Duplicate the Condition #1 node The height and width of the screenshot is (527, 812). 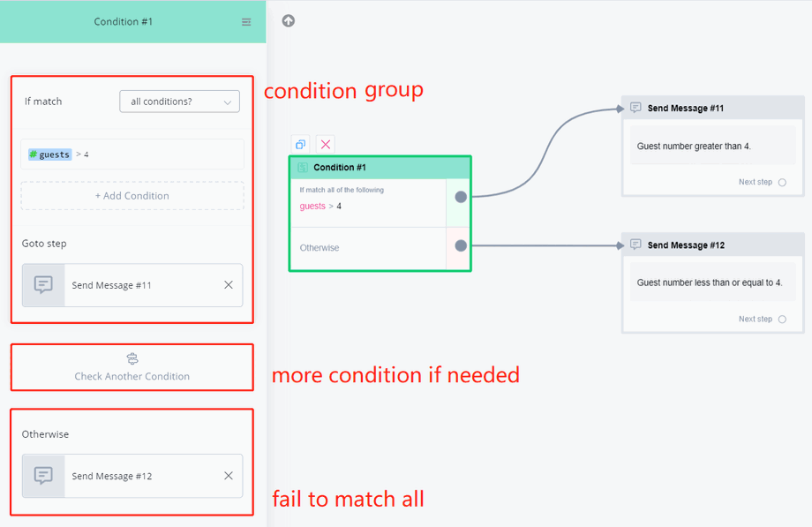(301, 144)
